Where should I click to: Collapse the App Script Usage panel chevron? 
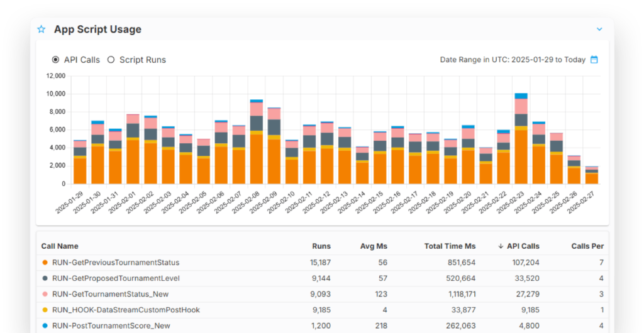(x=599, y=29)
